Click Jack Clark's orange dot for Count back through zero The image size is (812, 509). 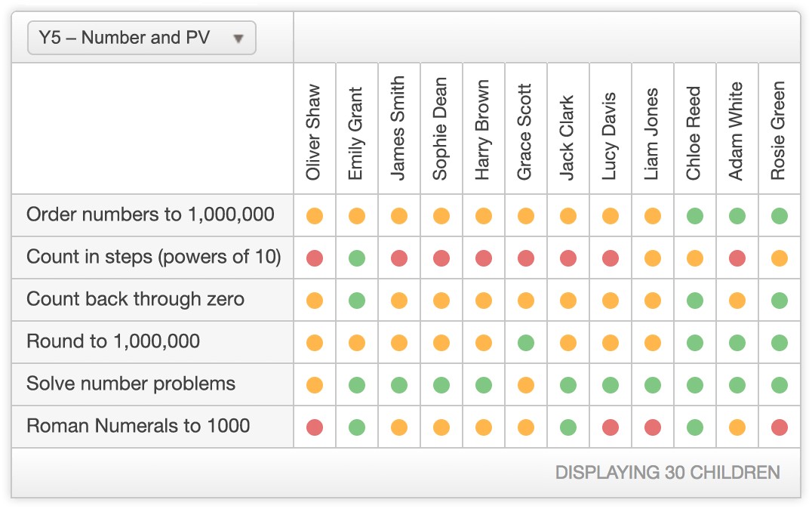point(568,300)
